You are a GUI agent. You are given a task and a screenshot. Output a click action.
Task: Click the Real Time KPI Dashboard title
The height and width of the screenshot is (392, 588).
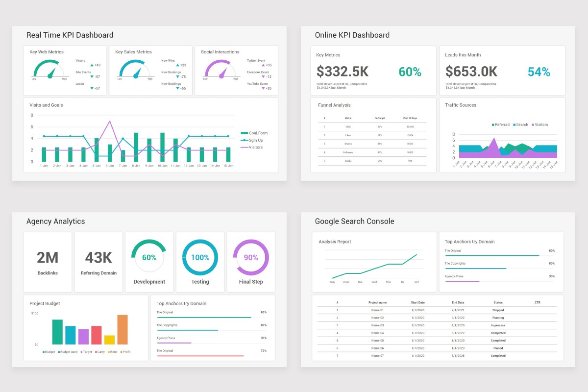[x=70, y=35]
